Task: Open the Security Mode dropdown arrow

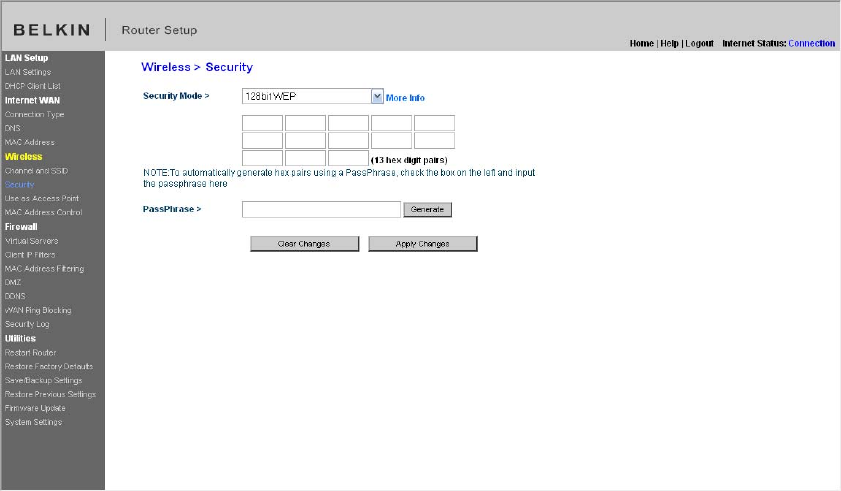Action: (x=377, y=97)
